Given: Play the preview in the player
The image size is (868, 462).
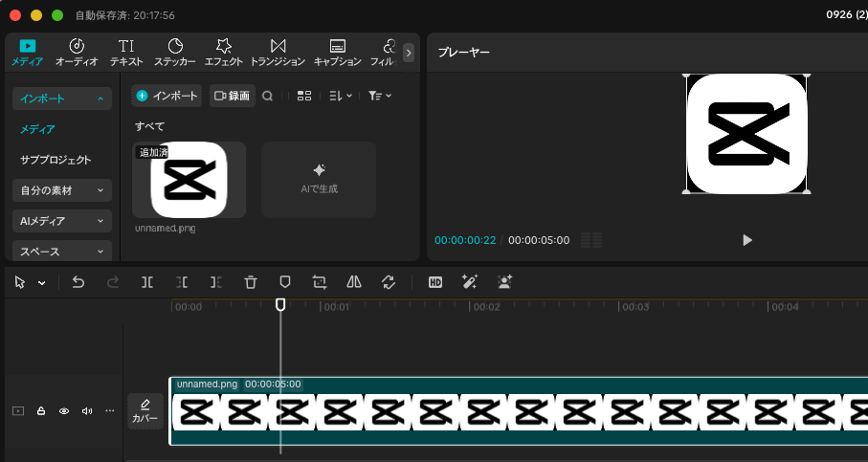Looking at the screenshot, I should pyautogui.click(x=747, y=240).
